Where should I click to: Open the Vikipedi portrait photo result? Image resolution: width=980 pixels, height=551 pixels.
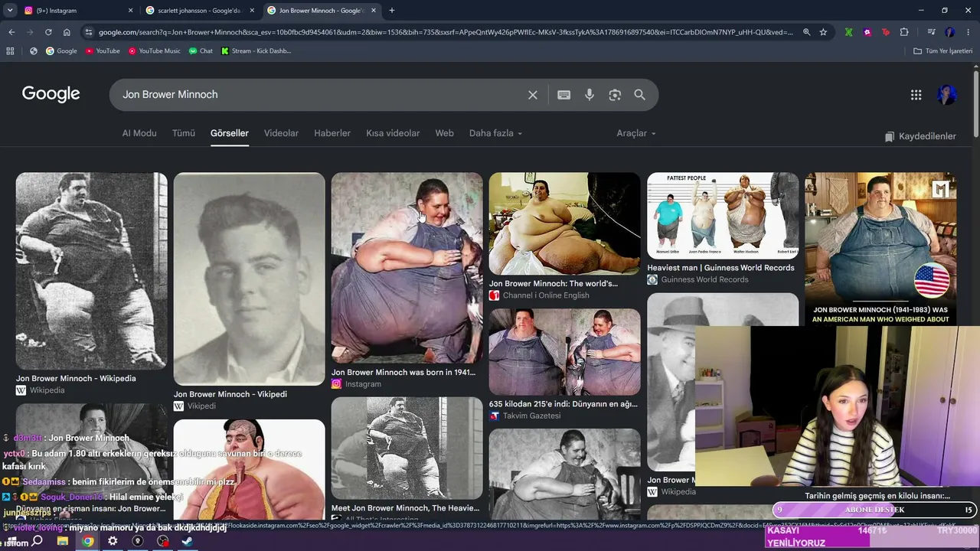250,279
